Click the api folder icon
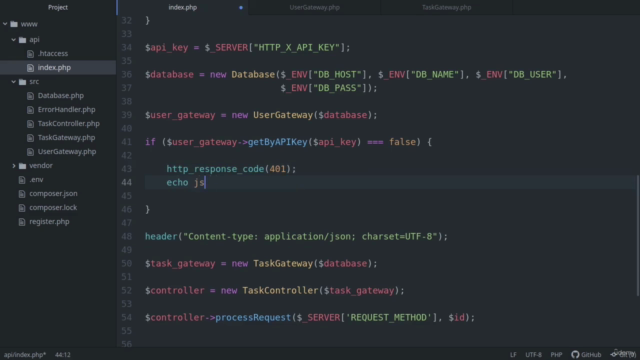 coord(22,40)
